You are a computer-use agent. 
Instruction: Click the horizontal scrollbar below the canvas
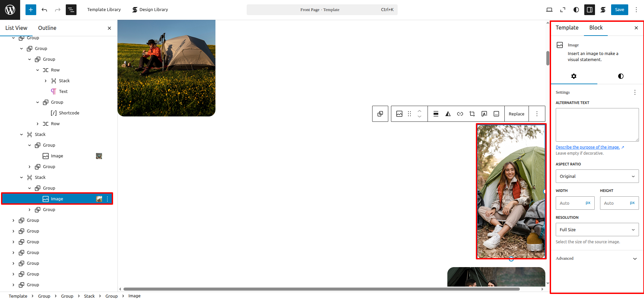pyautogui.click(x=321, y=289)
